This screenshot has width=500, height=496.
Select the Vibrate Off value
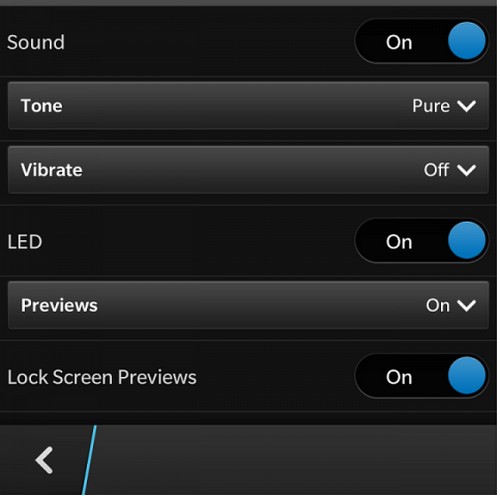(436, 170)
